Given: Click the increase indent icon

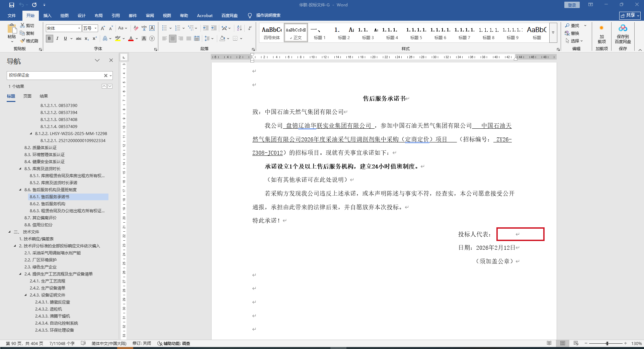Looking at the screenshot, I should 214,28.
